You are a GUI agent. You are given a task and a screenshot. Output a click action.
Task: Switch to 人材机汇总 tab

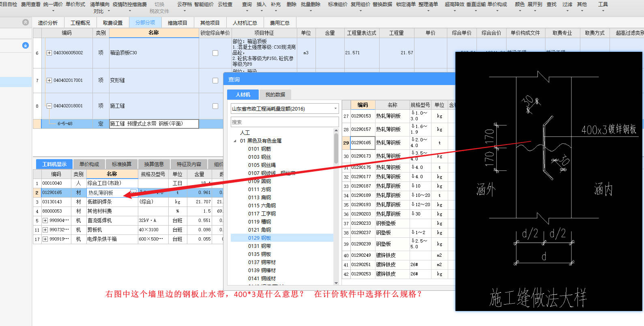pos(245,23)
